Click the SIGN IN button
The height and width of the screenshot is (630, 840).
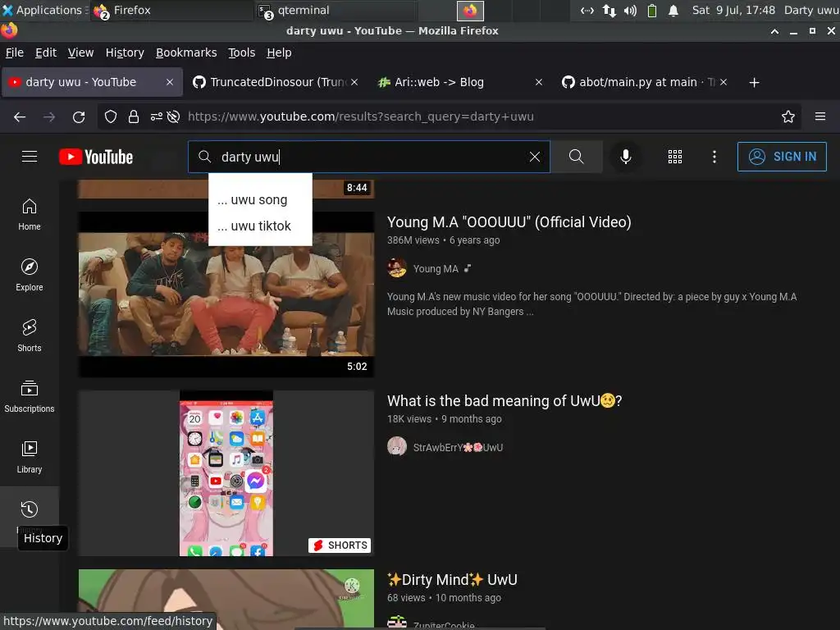(x=782, y=157)
